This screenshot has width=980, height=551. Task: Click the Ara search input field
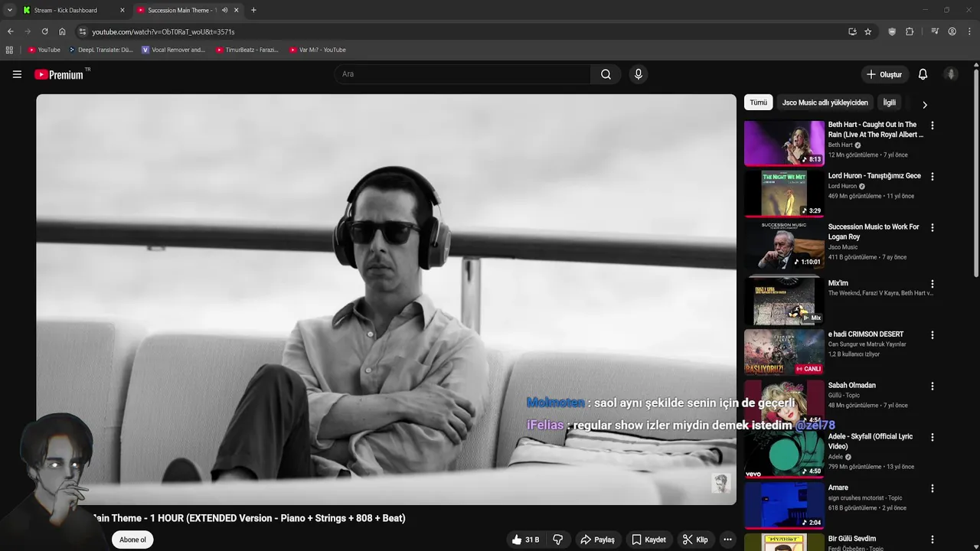[462, 74]
